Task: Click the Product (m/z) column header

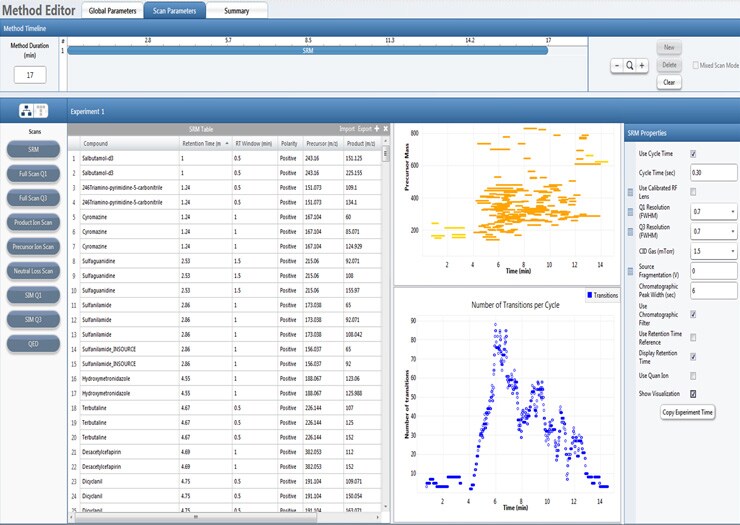Action: point(362,144)
